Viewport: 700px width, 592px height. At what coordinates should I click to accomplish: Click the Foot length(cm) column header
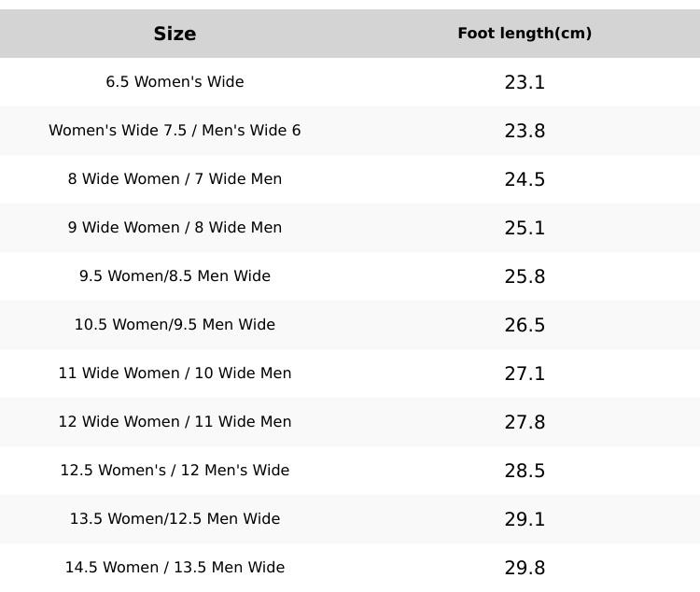(525, 34)
